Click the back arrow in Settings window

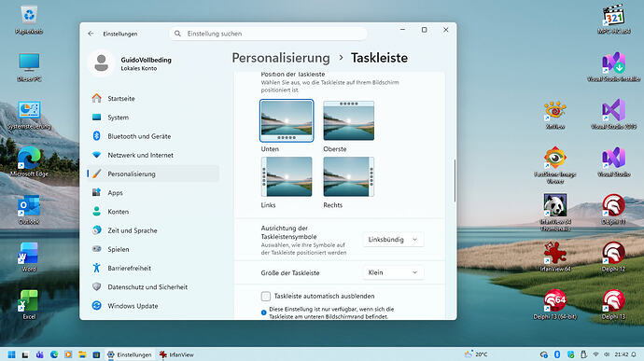point(91,34)
